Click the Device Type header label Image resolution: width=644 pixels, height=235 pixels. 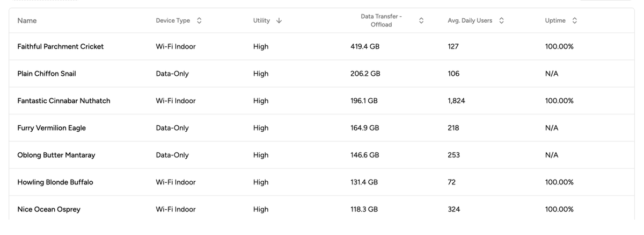click(173, 20)
